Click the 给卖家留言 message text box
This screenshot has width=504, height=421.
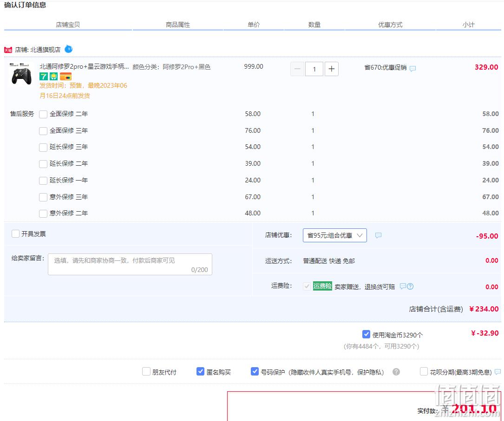pyautogui.click(x=130, y=264)
